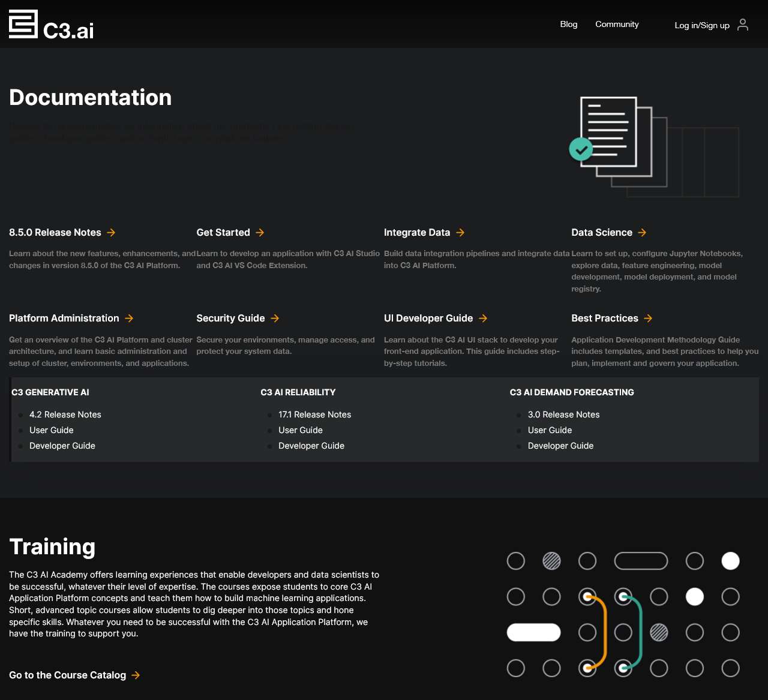Open Demand Forecasting Developer Guide
Viewport: 768px width, 700px height.
[x=560, y=446]
